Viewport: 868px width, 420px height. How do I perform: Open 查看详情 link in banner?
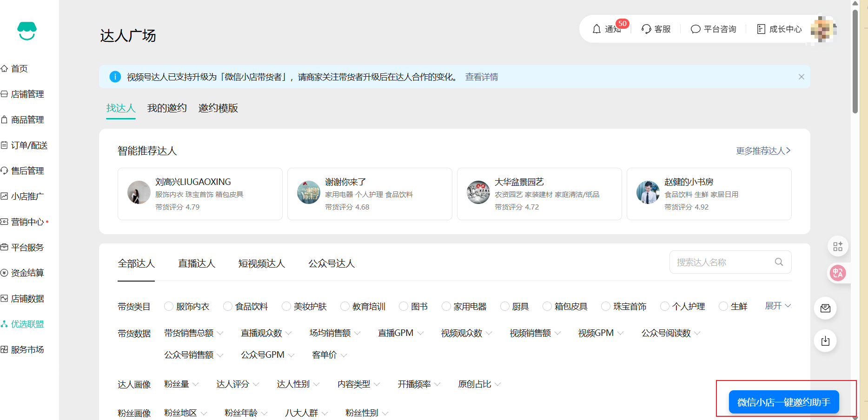[482, 77]
